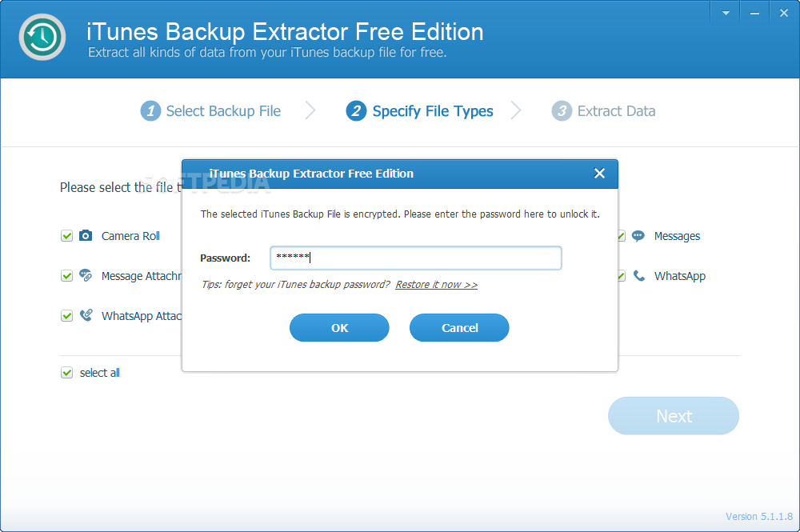Click the dialog title iTunes Backup Extractor
This screenshot has height=532, width=800.
(x=311, y=174)
